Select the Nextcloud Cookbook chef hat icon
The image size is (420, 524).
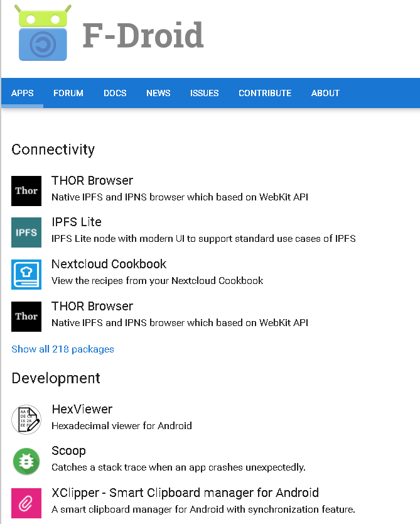coord(26,275)
